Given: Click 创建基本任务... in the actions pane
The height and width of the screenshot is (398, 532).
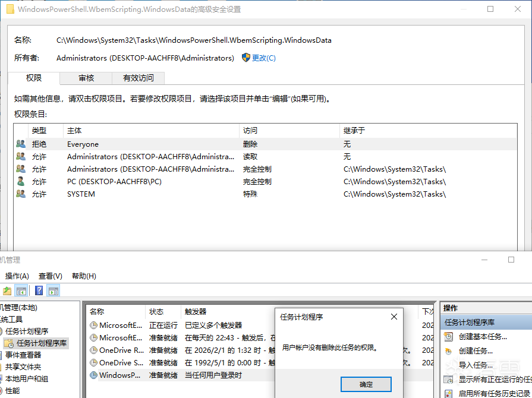Looking at the screenshot, I should [483, 337].
